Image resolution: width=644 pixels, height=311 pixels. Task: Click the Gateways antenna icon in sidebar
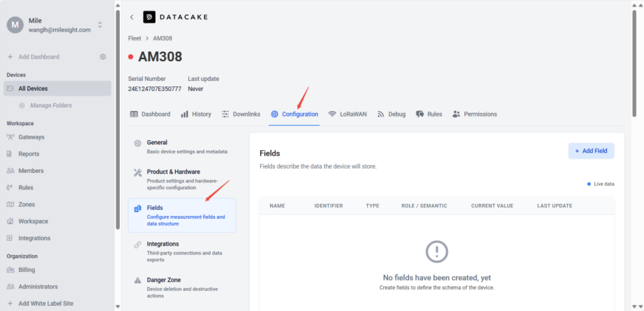pos(10,137)
